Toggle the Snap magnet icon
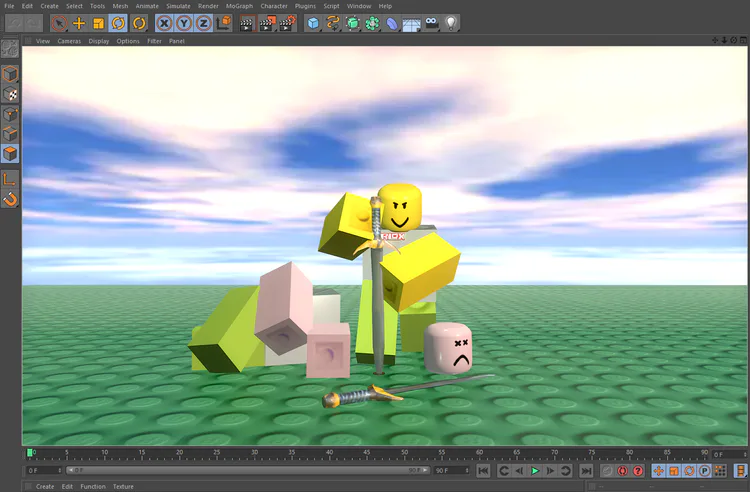 tap(10, 199)
